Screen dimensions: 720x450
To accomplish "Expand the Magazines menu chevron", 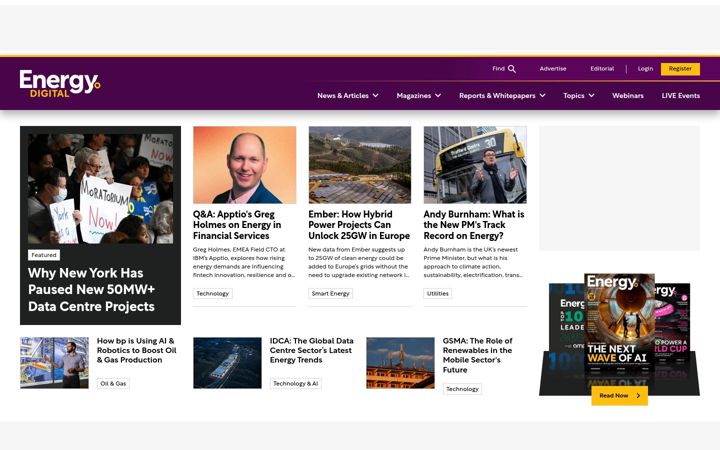I will tap(438, 96).
